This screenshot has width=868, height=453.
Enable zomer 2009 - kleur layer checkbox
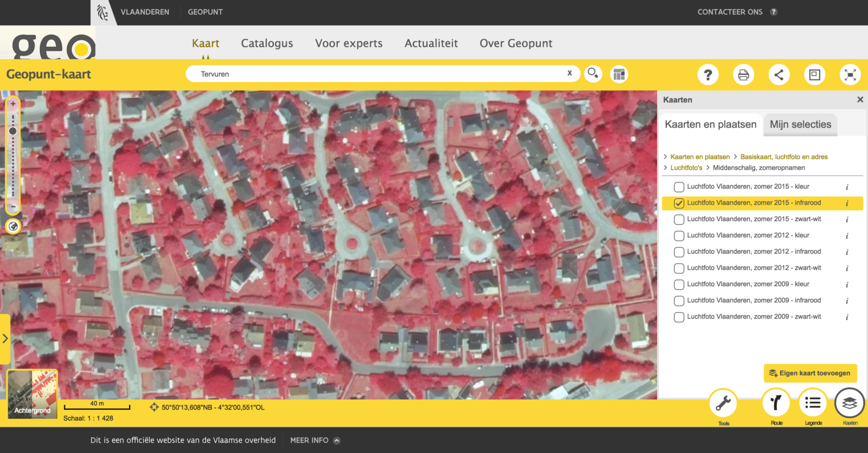(679, 285)
